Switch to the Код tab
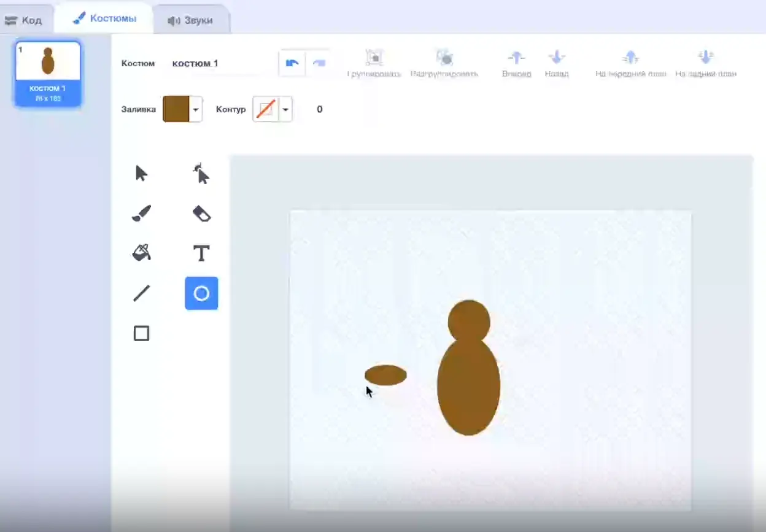Screen dimensions: 766x532 click(23, 20)
